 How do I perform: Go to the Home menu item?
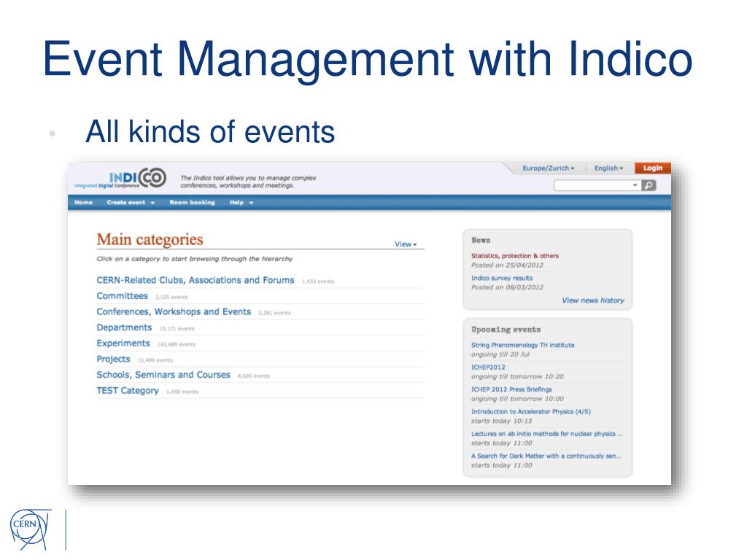tap(83, 203)
